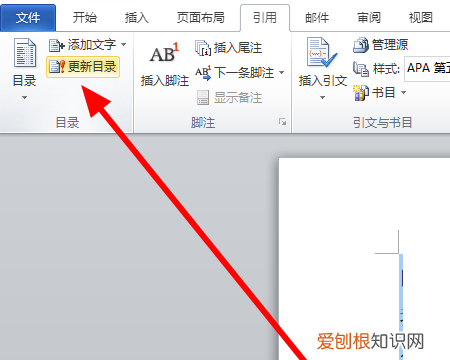Expand the 书目 dropdown arrow
450x360 pixels.
point(404,92)
